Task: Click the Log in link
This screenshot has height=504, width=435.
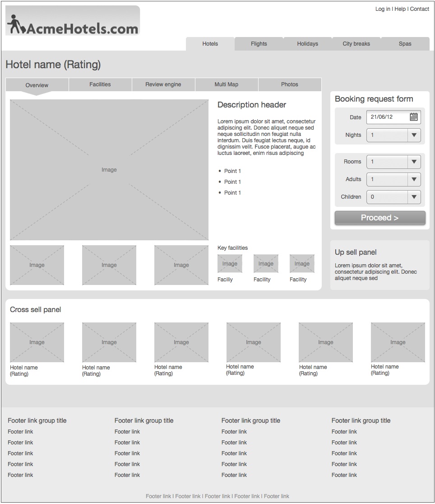Action: 383,9
